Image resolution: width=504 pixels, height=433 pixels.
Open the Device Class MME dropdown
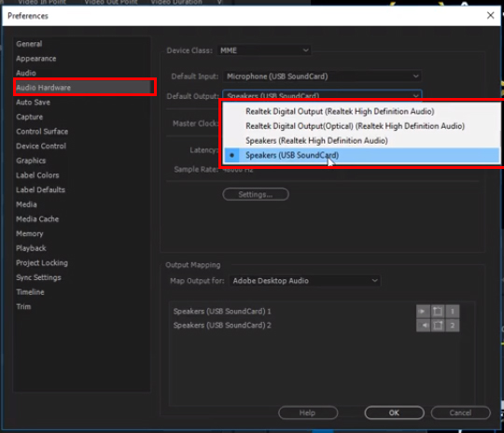pos(263,50)
